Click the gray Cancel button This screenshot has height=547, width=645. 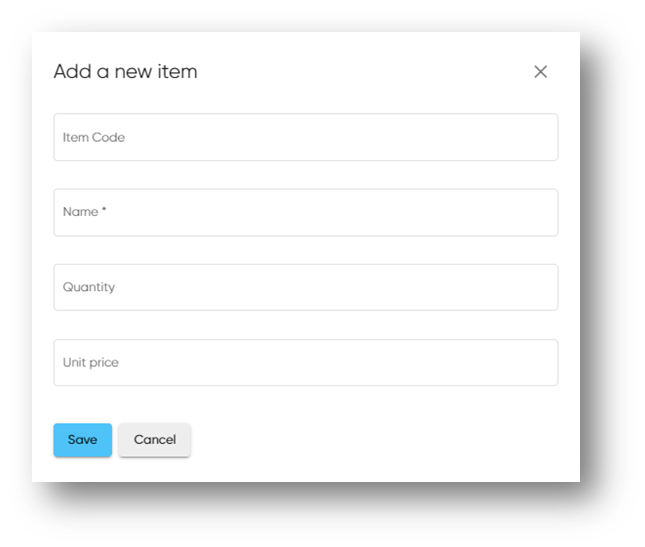pos(155,440)
